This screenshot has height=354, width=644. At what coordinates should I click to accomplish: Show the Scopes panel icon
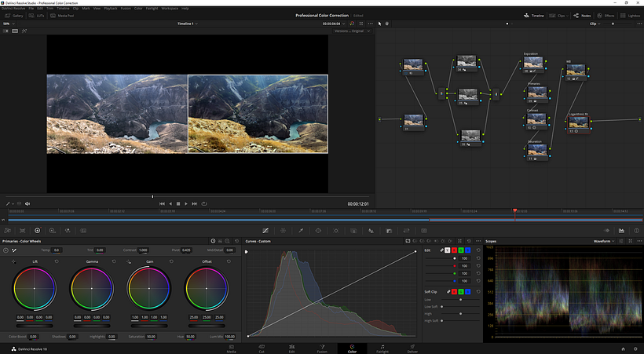621,231
